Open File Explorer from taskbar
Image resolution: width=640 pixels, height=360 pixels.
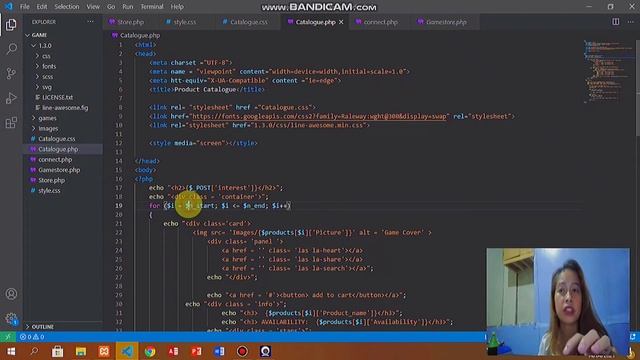(x=80, y=351)
